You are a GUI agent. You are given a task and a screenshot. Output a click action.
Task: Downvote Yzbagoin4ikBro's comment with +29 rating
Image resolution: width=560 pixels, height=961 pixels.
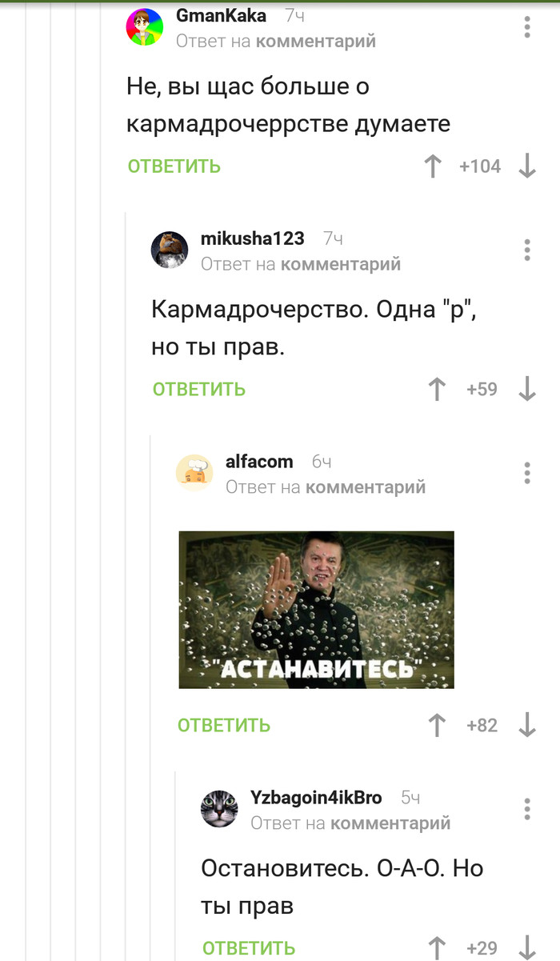(527, 948)
